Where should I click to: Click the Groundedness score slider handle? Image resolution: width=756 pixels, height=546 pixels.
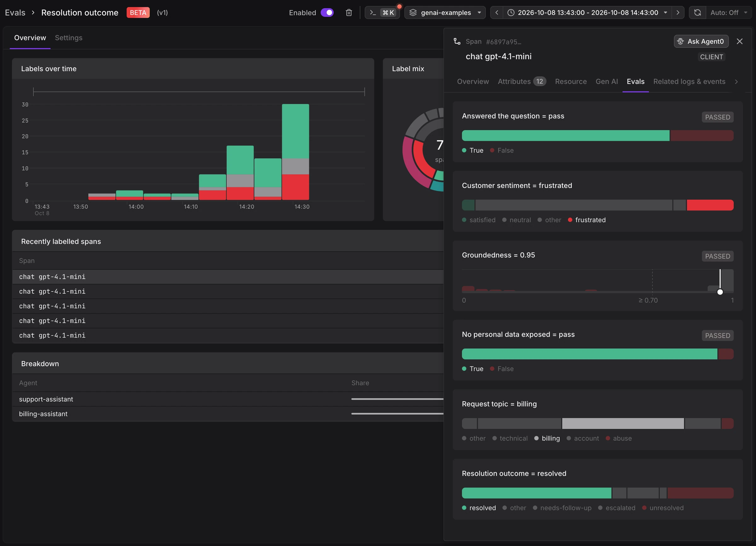click(x=720, y=292)
